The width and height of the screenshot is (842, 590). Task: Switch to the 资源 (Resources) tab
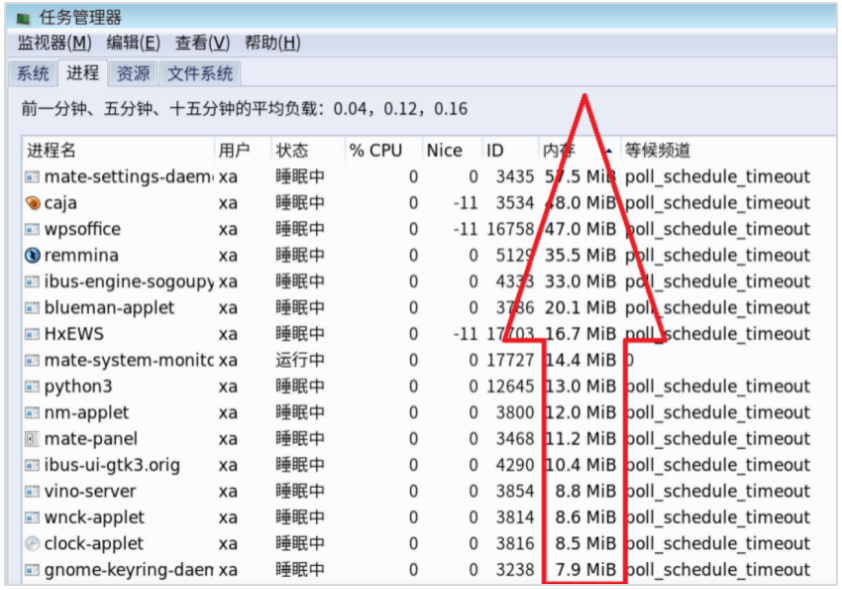(x=133, y=74)
